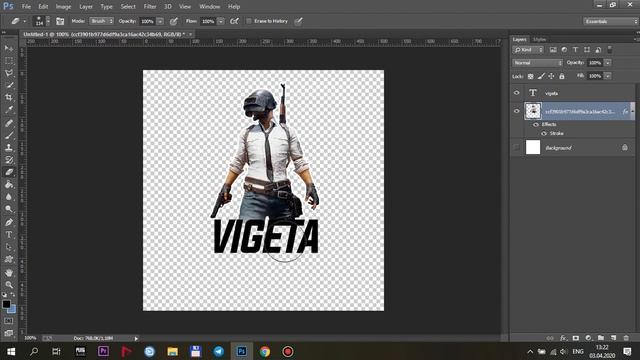Screen dimensions: 640x360
Task: Open the layer Fill dropdown arrow
Action: pyautogui.click(x=608, y=76)
